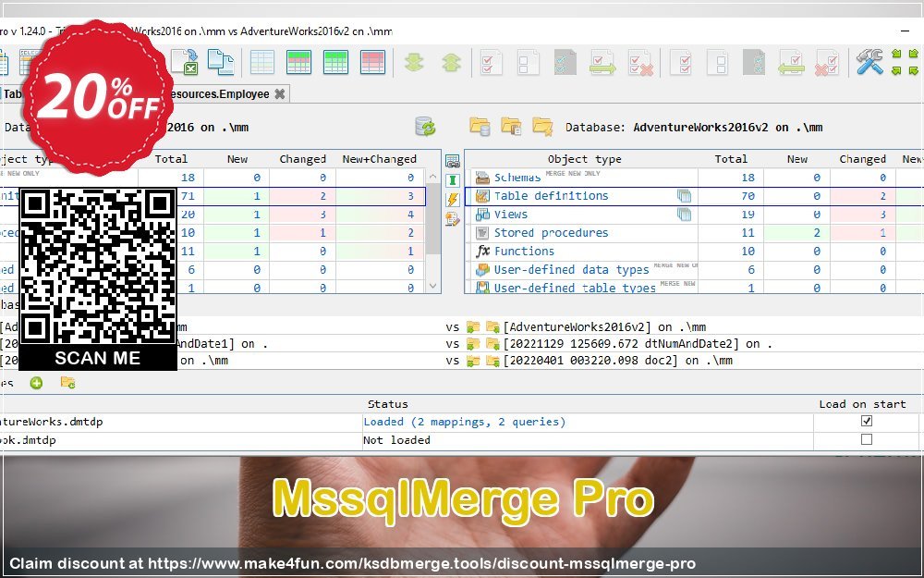This screenshot has height=578, width=924.
Task: Click the Not loaded status text
Action: click(x=396, y=440)
